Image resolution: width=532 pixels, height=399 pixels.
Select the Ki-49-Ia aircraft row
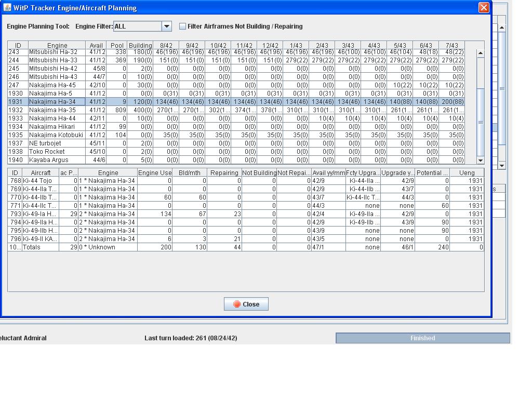tap(246, 214)
